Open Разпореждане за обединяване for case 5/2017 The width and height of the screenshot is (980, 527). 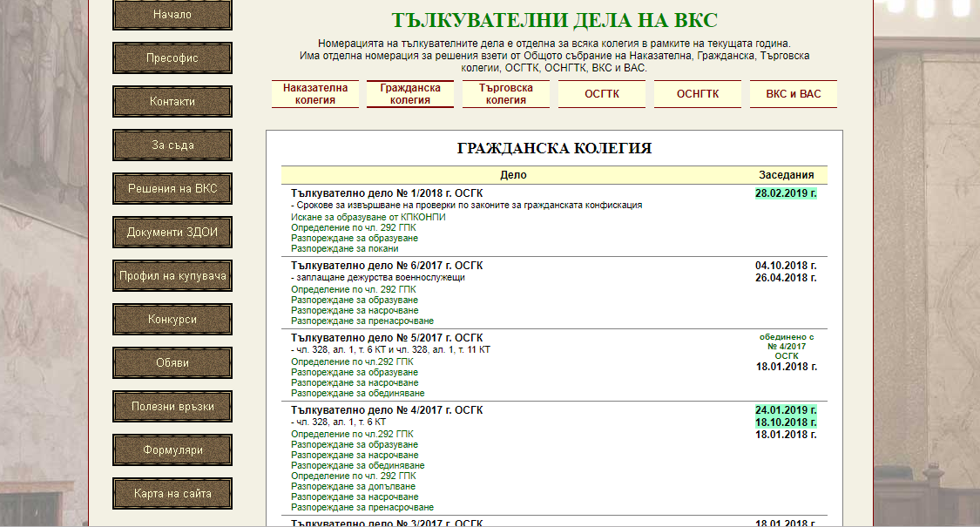pos(357,393)
